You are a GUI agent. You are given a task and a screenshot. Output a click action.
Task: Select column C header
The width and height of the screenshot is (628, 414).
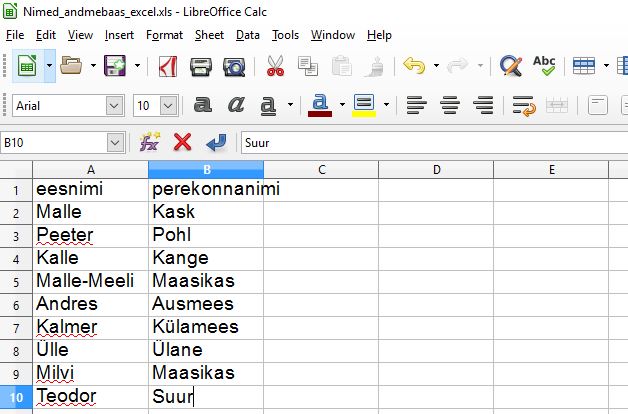(321, 170)
